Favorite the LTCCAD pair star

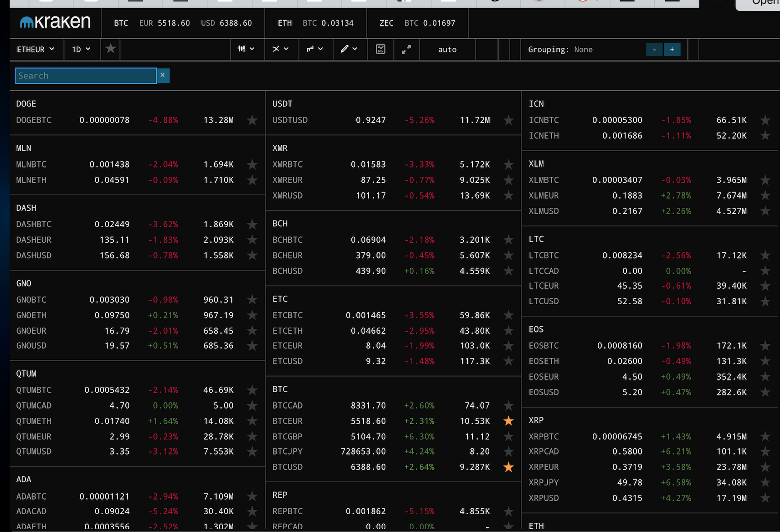765,271
